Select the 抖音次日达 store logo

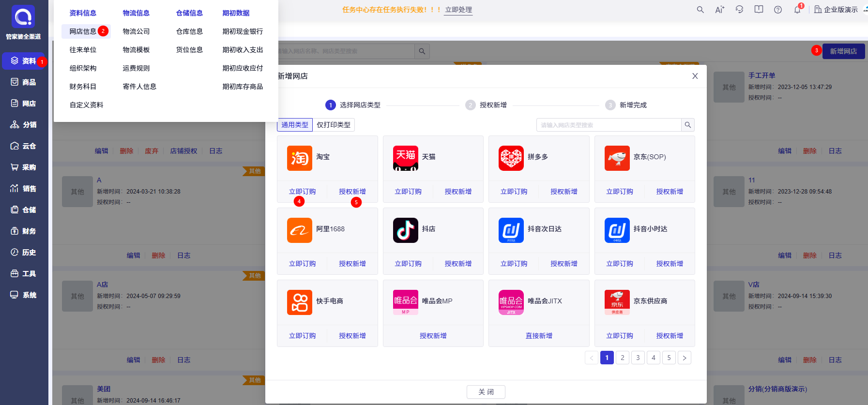click(511, 230)
